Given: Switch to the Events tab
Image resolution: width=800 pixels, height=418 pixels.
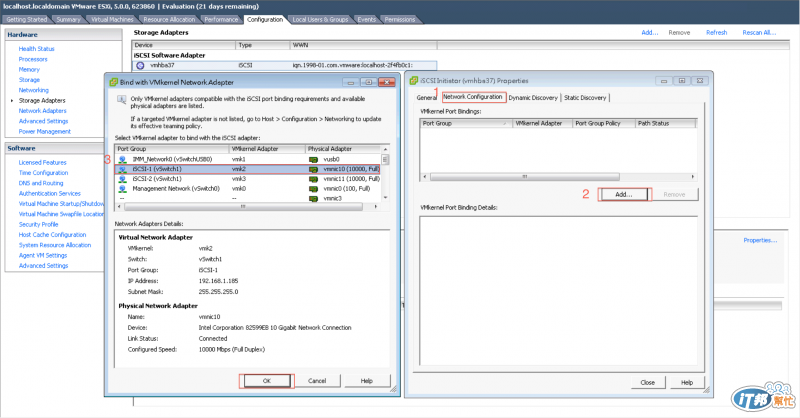Looking at the screenshot, I should tap(366, 19).
